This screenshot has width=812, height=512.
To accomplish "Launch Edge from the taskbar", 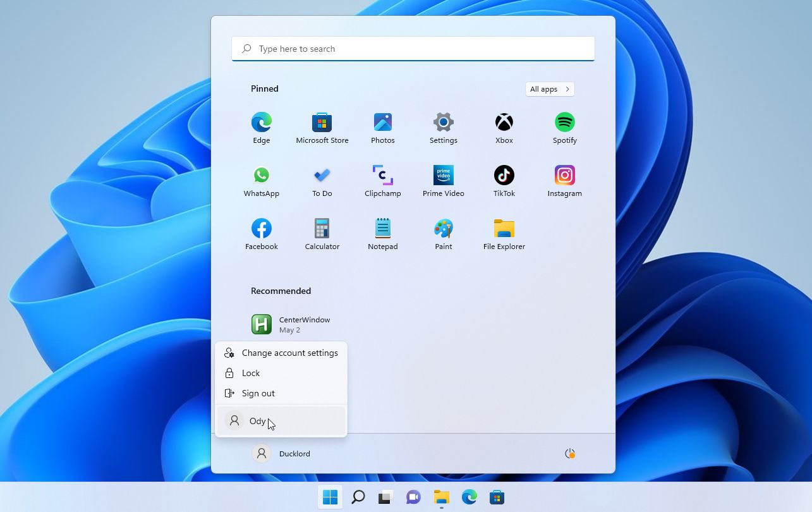I will point(469,497).
